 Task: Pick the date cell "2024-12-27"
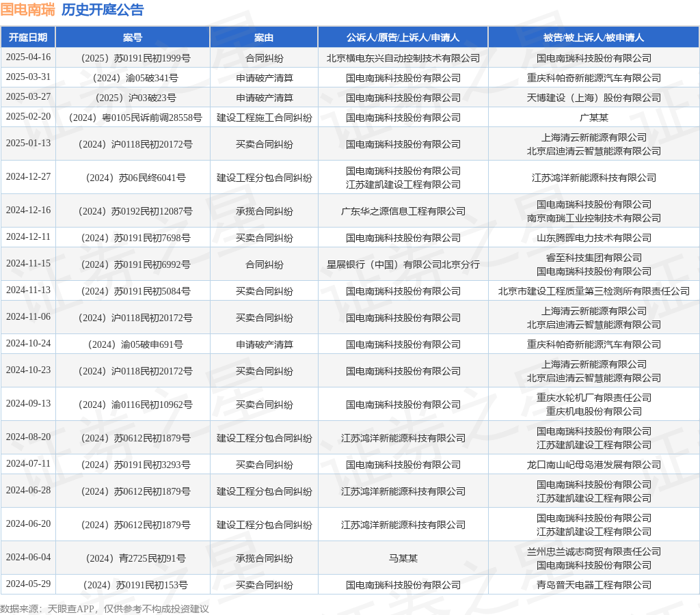pos(28,177)
